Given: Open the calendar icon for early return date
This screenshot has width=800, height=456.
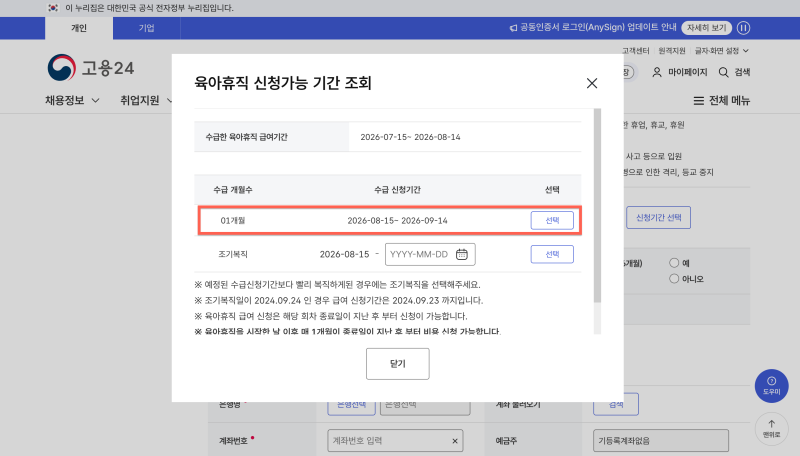Looking at the screenshot, I should click(462, 254).
